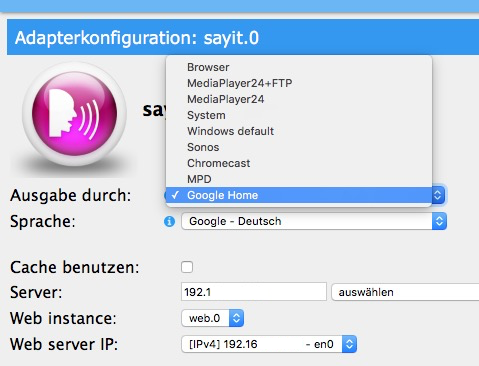Click the sayit speaking-head logo

74,114
